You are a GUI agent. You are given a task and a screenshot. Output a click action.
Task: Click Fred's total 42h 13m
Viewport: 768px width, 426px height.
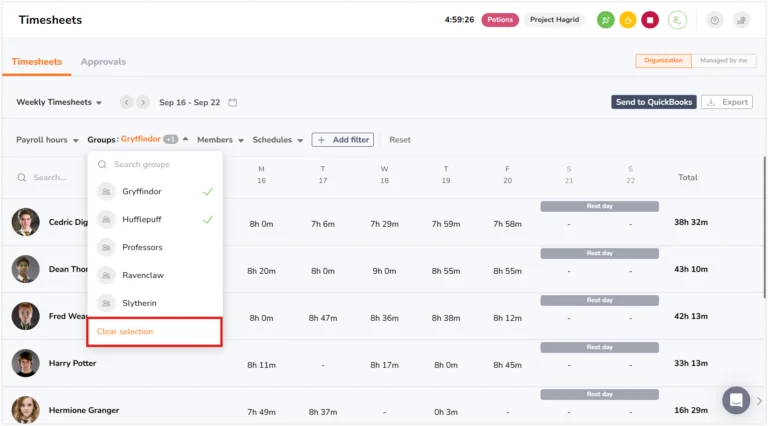pos(691,316)
